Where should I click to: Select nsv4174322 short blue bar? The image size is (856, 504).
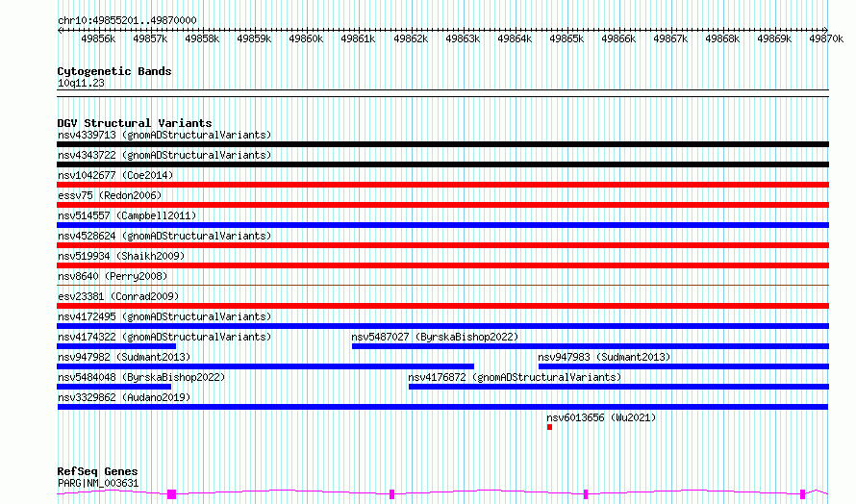pos(116,346)
